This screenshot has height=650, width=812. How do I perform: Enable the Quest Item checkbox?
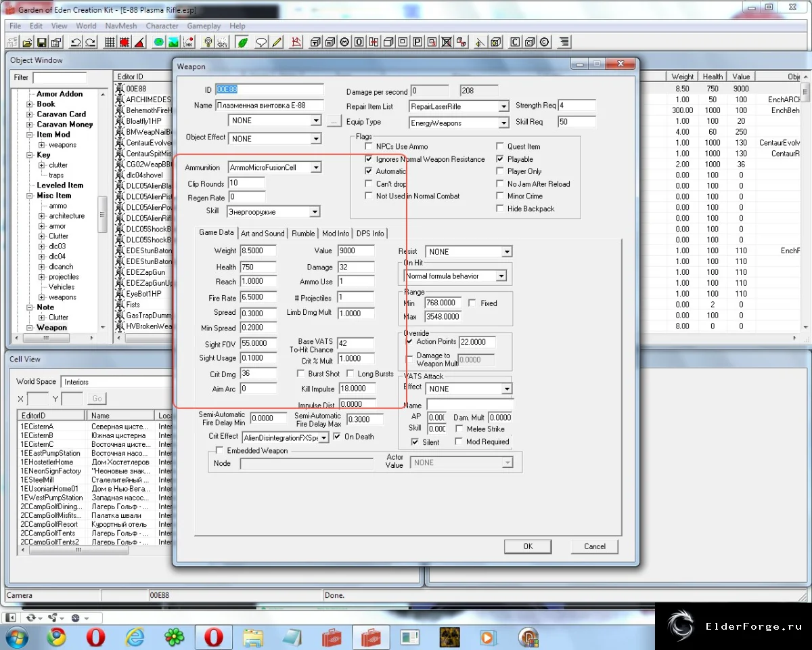500,146
